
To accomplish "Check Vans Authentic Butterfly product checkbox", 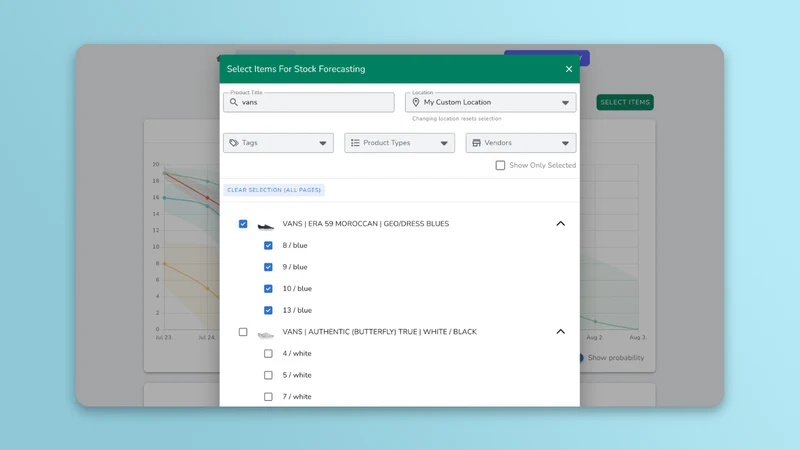I will click(243, 332).
